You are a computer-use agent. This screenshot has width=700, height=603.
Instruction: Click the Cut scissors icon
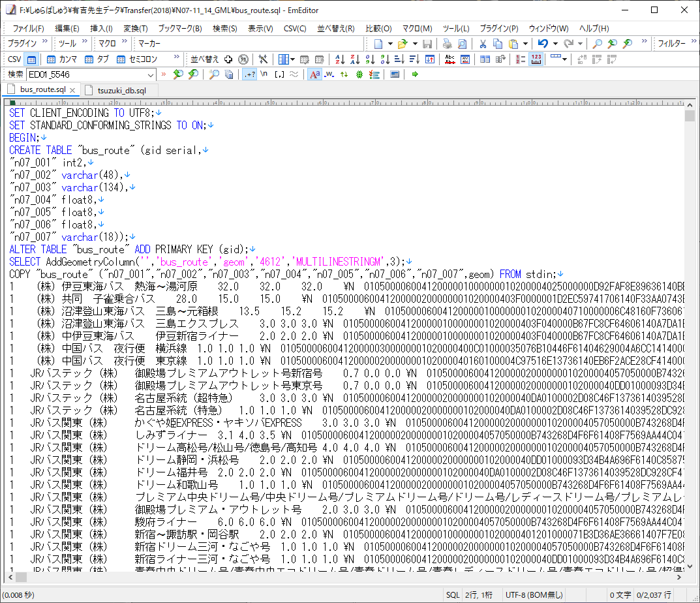[483, 44]
